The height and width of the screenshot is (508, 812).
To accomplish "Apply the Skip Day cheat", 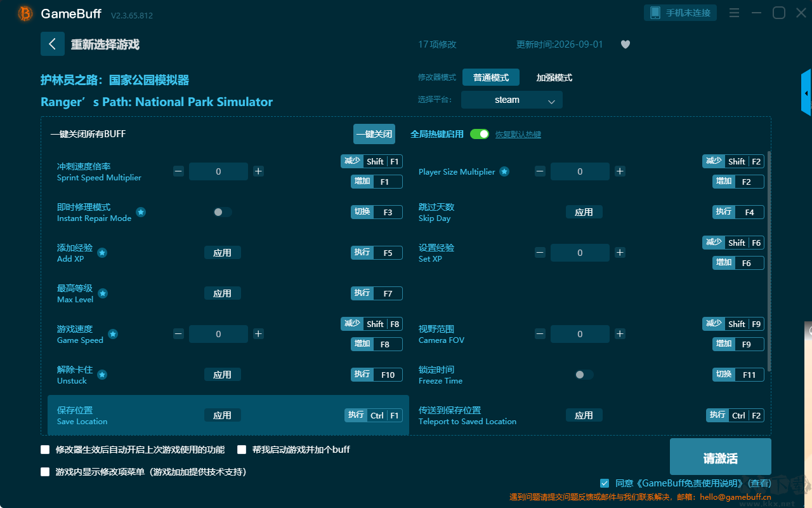I will pyautogui.click(x=584, y=212).
